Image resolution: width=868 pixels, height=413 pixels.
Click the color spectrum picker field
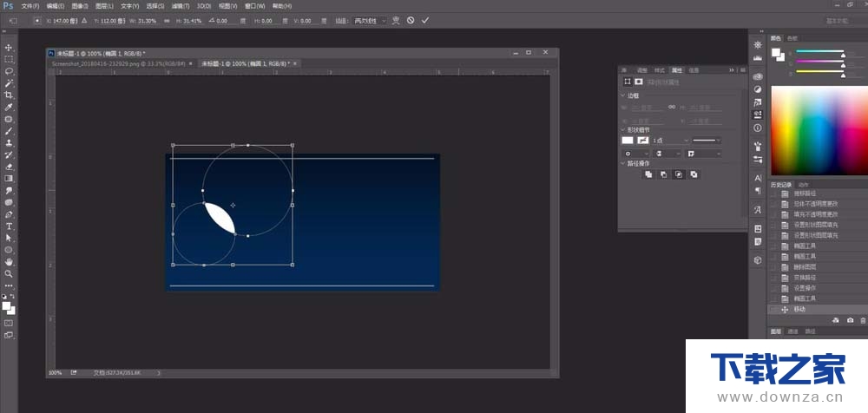pos(819,131)
